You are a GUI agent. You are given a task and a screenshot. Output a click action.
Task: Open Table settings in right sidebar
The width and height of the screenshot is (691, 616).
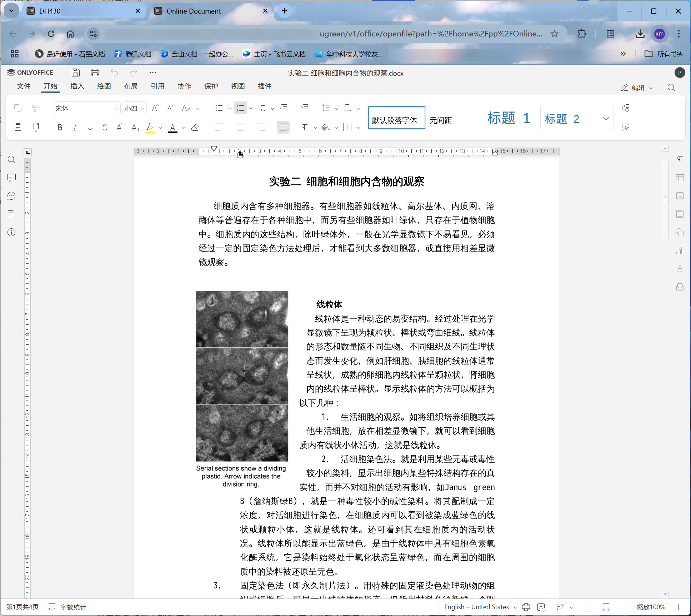680,178
